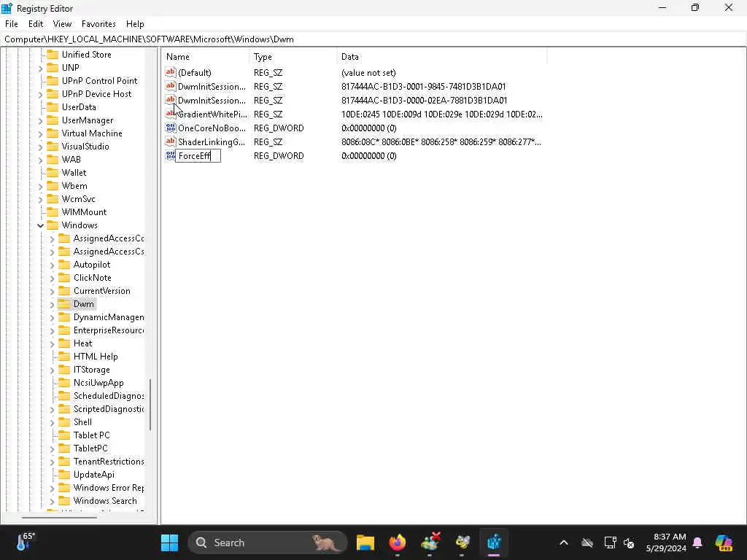Select the TenantRestrictions tree key
The height and width of the screenshot is (560, 747).
108,462
